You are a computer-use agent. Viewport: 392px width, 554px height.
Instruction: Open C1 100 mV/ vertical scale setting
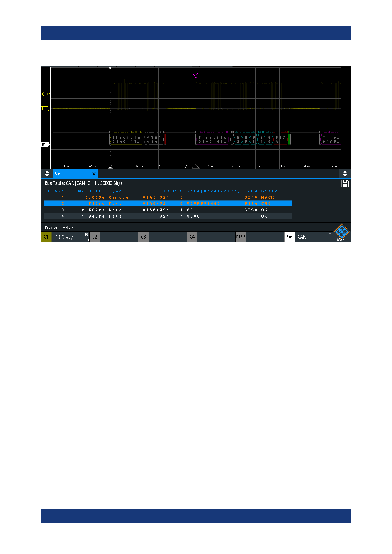(70, 237)
